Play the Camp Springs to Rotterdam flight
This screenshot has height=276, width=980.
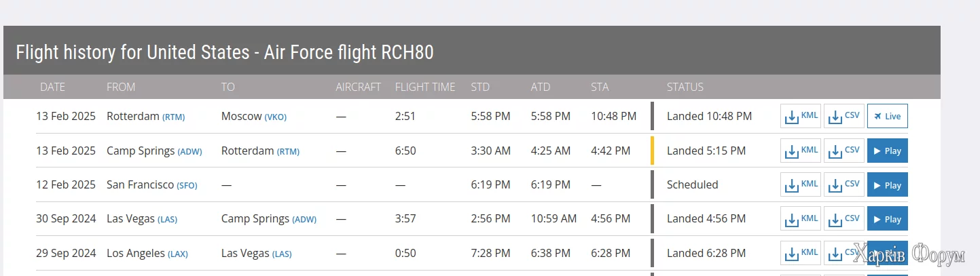pos(887,151)
